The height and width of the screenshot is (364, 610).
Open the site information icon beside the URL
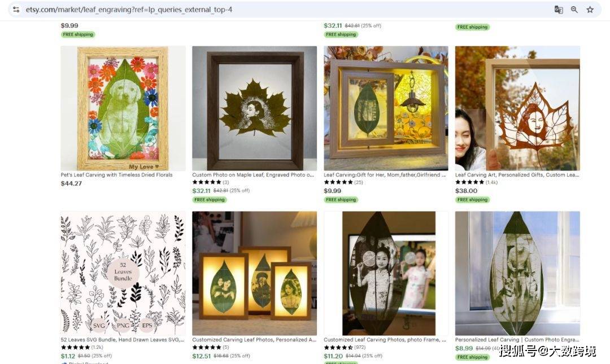(x=16, y=10)
